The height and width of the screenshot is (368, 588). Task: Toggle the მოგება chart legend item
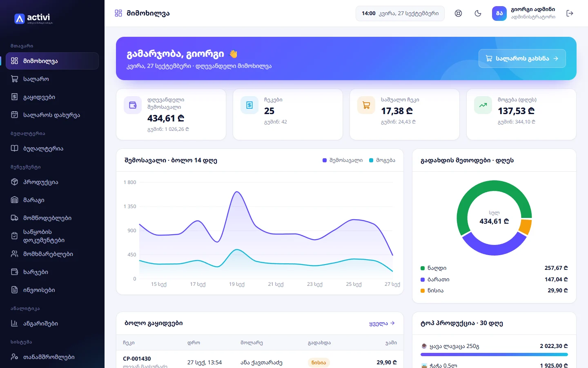pyautogui.click(x=382, y=160)
